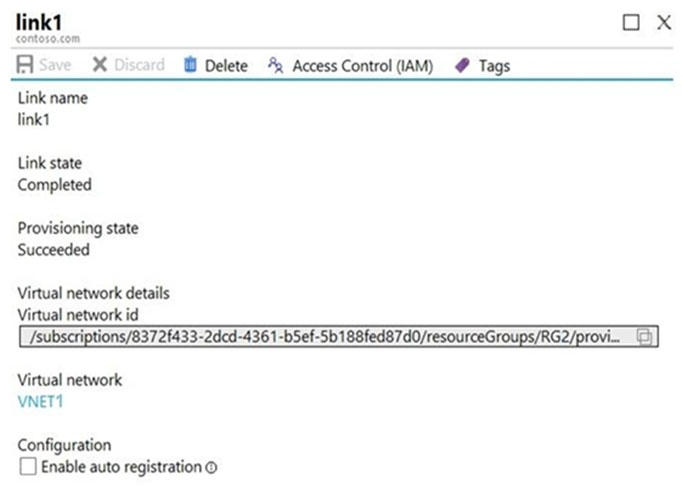Copy the virtual network id to clipboard
This screenshot has height=494, width=682.
tap(645, 337)
